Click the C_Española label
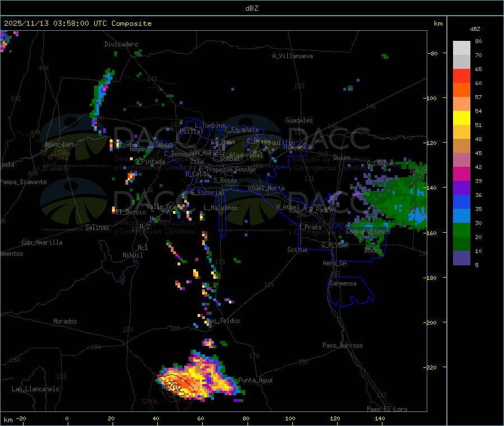Viewport: 504px width, 426px height. click(x=241, y=130)
